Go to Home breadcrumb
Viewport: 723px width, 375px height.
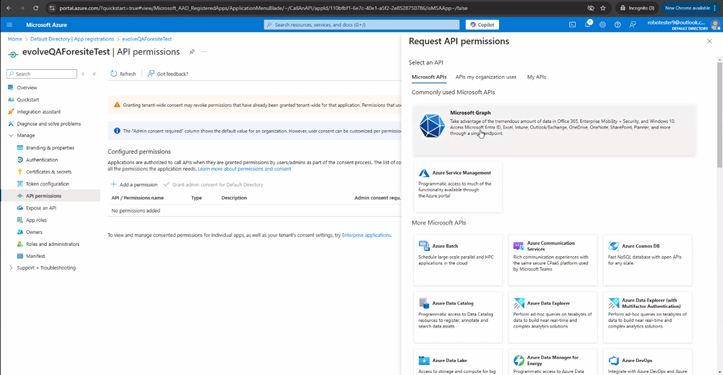click(15, 39)
